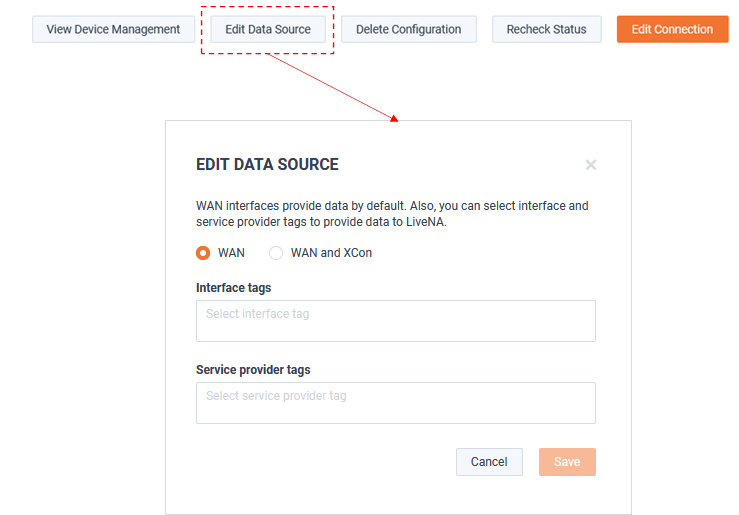Click the 'EDIT DATA SOURCE' dialog heading
The image size is (739, 515).
(267, 164)
